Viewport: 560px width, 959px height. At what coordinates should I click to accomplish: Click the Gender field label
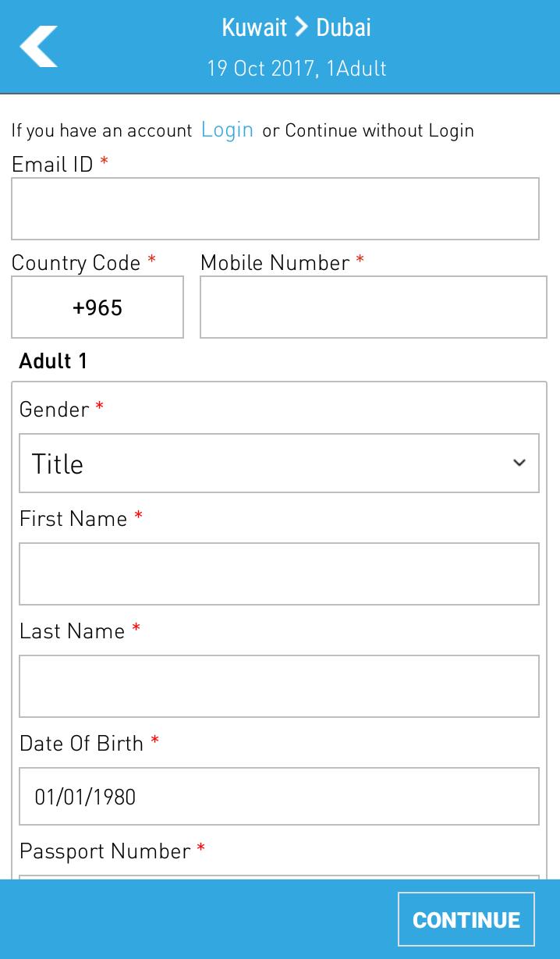coord(55,409)
